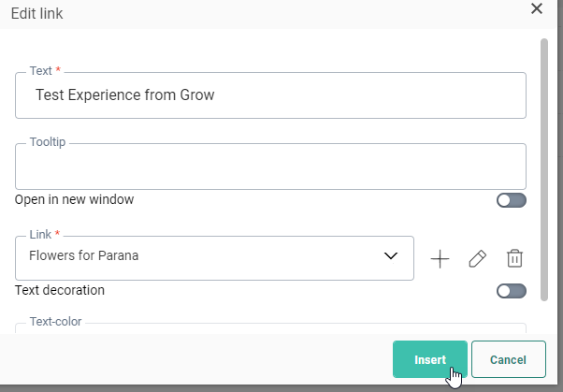The height and width of the screenshot is (392, 563).
Task: Edit the selected link with pencil icon
Action: click(477, 259)
